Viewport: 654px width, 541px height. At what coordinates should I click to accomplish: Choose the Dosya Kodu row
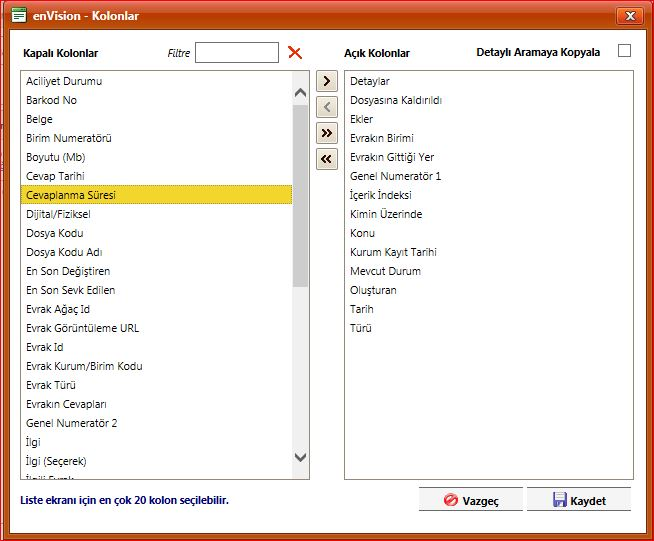156,233
